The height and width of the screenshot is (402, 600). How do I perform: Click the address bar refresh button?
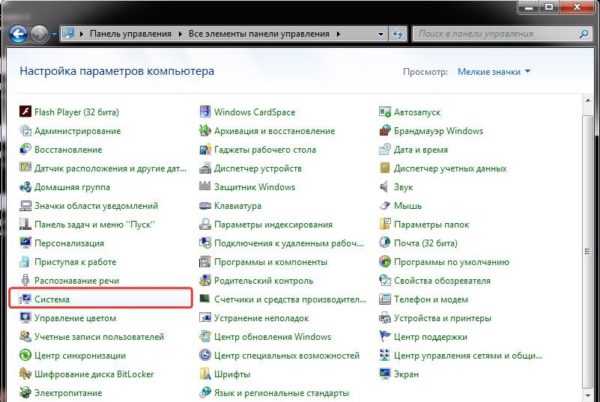pyautogui.click(x=398, y=34)
